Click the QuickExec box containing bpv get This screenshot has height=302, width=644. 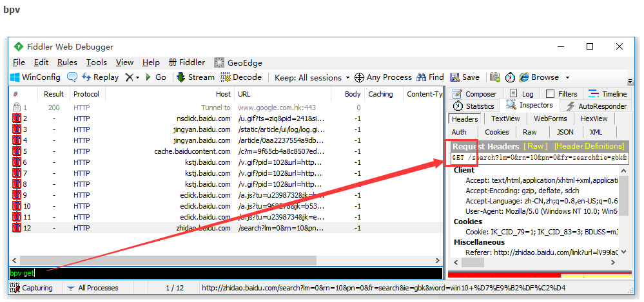tap(226, 273)
